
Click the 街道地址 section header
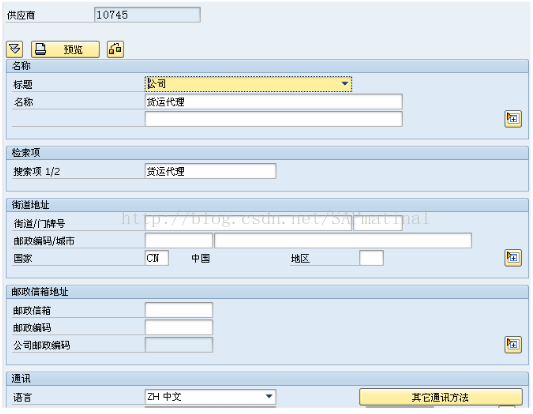point(267,205)
